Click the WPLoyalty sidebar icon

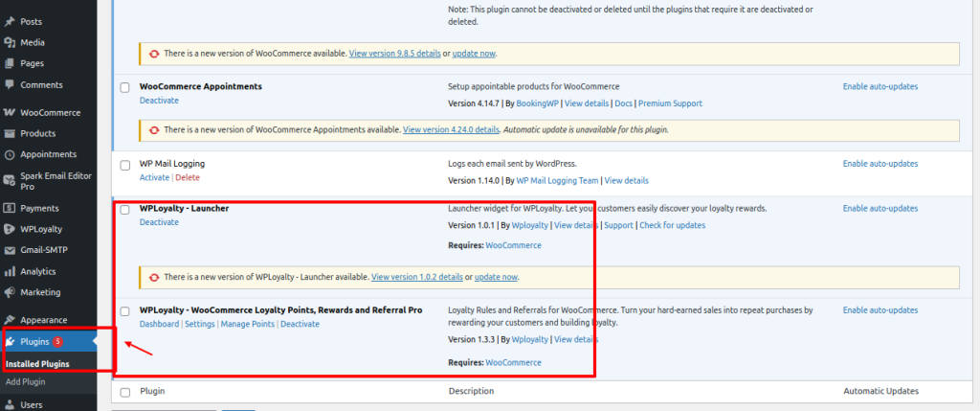pyautogui.click(x=10, y=229)
